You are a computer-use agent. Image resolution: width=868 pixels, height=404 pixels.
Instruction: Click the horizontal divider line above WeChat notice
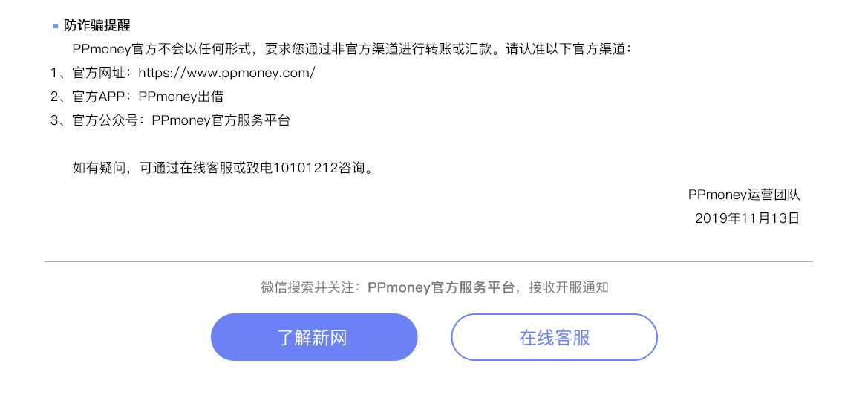click(x=428, y=261)
